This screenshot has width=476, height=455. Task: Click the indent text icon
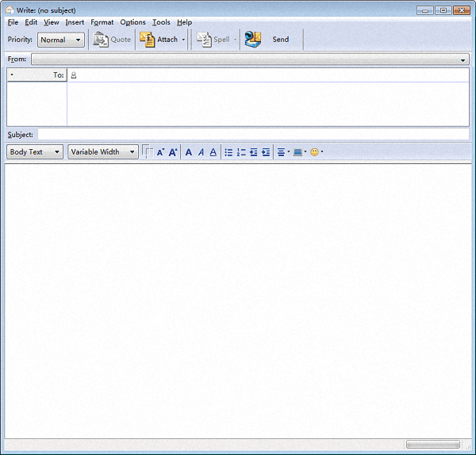(266, 152)
